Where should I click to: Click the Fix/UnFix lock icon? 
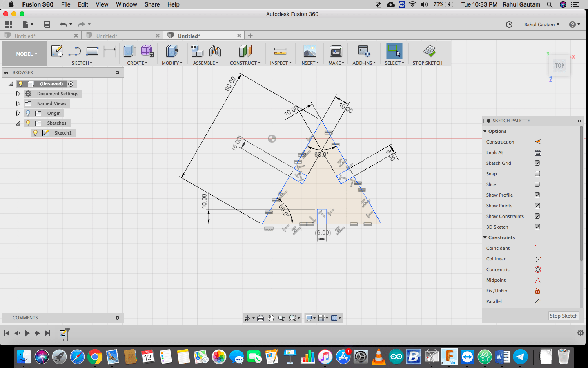537,291
